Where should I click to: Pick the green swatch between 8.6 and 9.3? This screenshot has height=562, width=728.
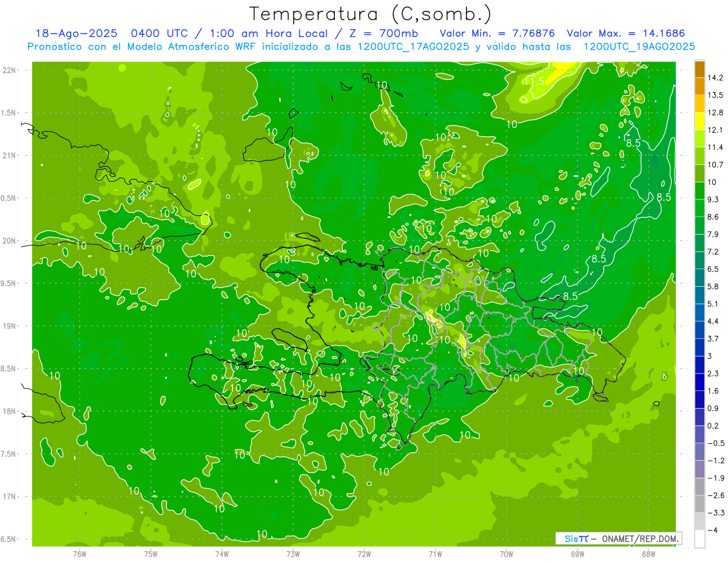point(699,208)
